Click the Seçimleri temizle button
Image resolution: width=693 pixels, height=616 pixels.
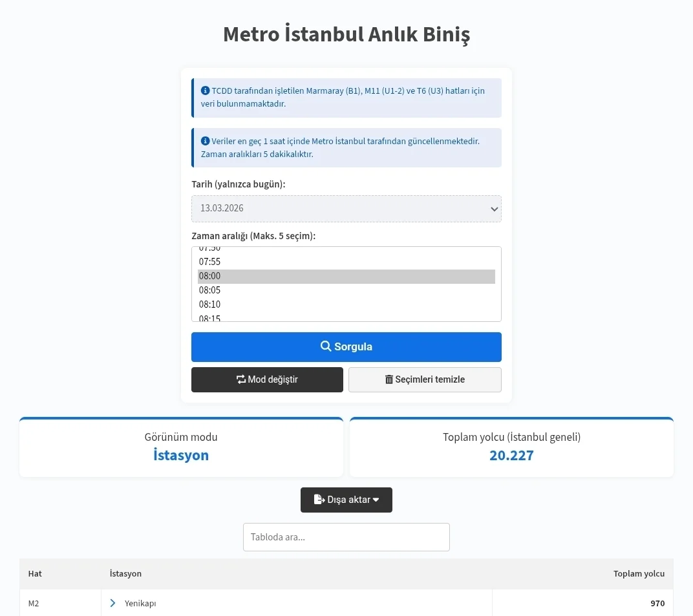(425, 379)
